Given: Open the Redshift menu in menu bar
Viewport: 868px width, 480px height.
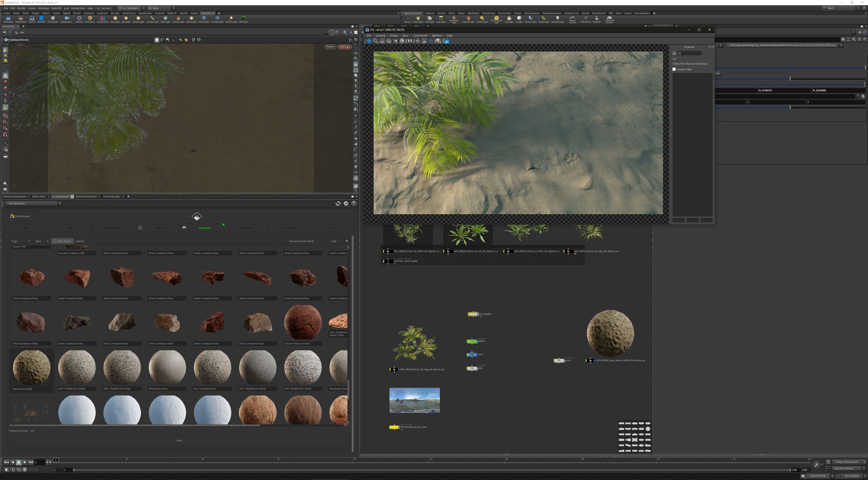Looking at the screenshot, I should pyautogui.click(x=56, y=8).
